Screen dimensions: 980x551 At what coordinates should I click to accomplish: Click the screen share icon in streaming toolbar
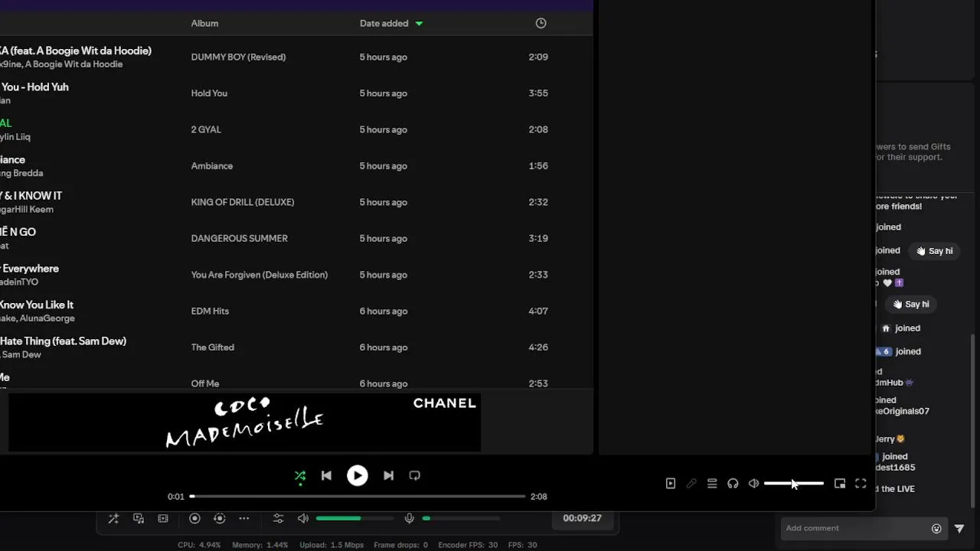pyautogui.click(x=139, y=518)
